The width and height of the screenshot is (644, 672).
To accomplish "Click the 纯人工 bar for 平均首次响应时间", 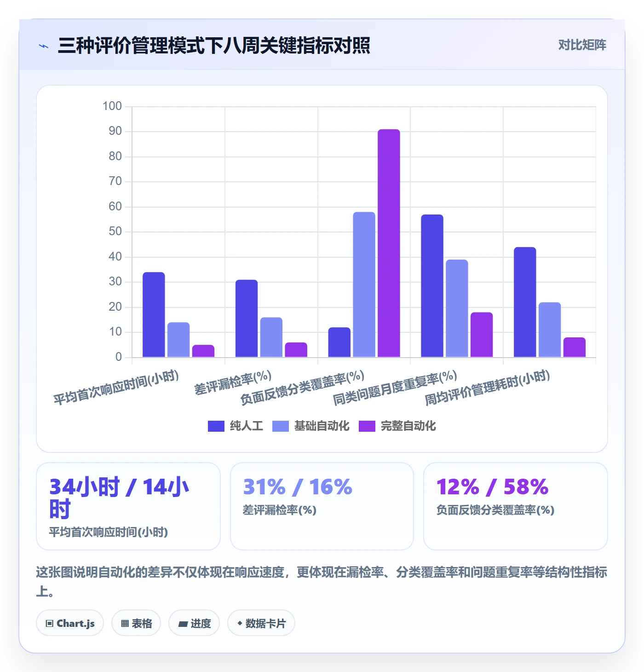I will click(x=154, y=315).
